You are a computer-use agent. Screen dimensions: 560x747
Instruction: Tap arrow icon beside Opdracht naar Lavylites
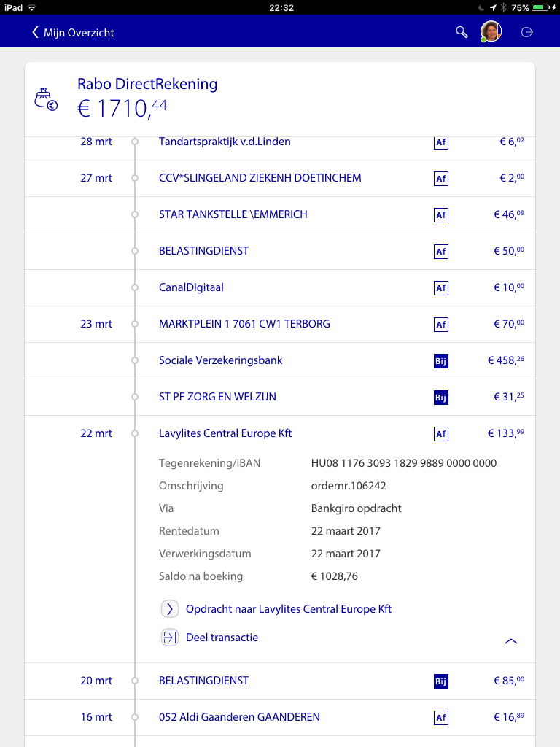(x=169, y=609)
